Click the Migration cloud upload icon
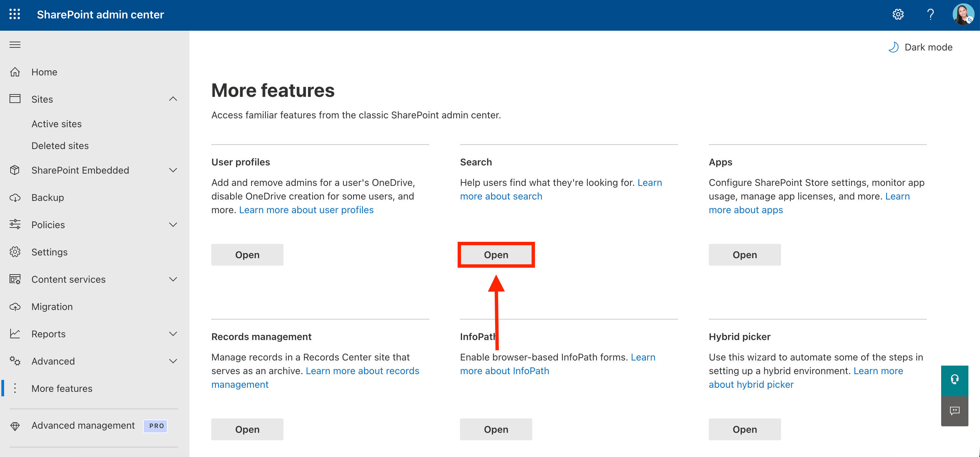The image size is (980, 457). click(x=15, y=307)
